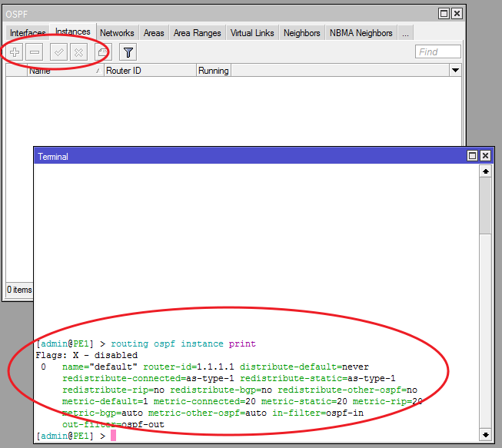Screen dimensions: 502x448
Task: Click 'redistribute-connected=as-type-1' text
Action: point(148,378)
